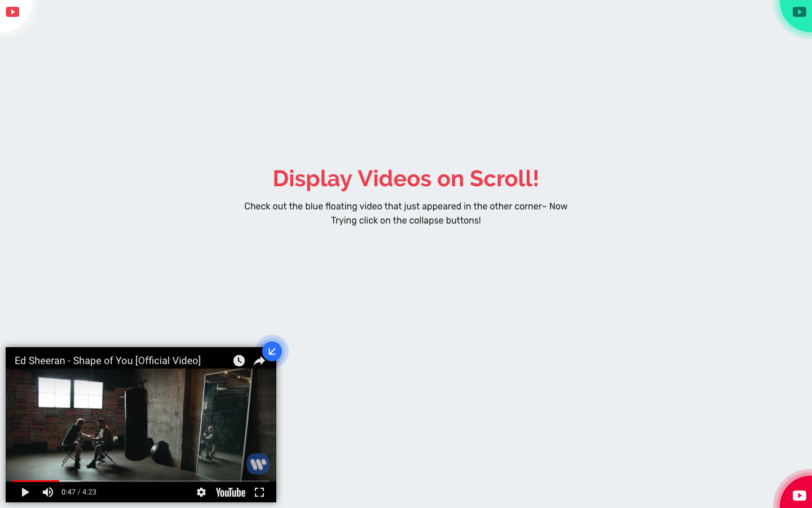The image size is (812, 508).
Task: Open video settings gear
Action: pyautogui.click(x=201, y=492)
